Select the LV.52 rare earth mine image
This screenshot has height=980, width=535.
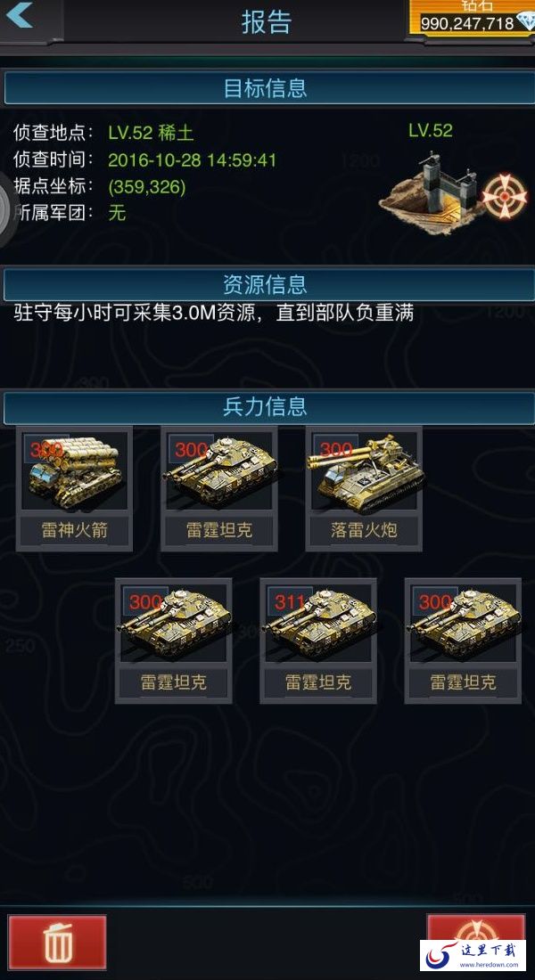(433, 193)
